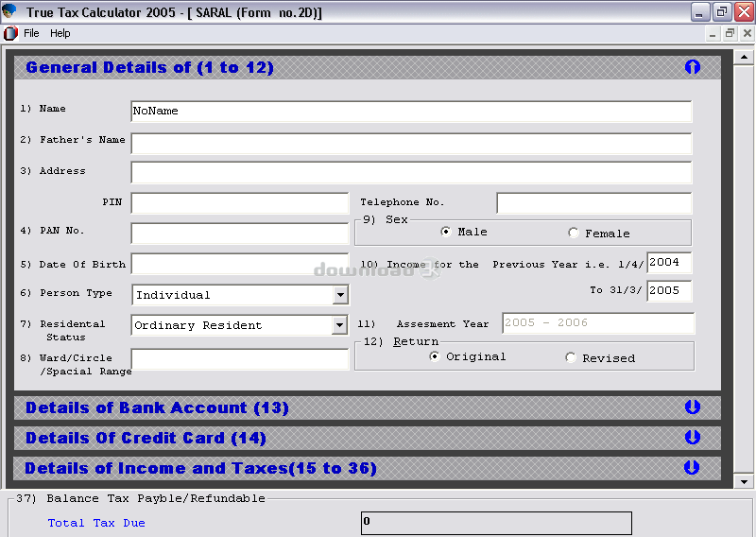Choose the Revised return option
Image resolution: width=756 pixels, height=537 pixels.
tap(571, 358)
